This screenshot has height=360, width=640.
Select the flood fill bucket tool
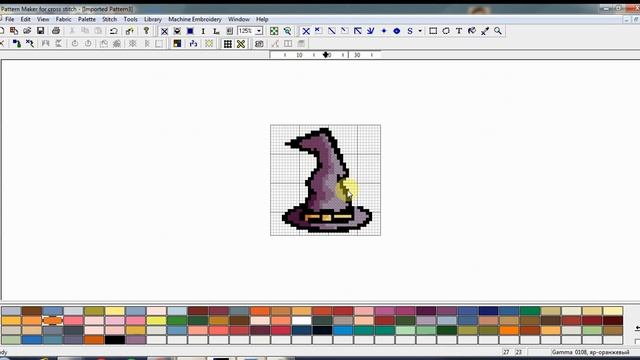click(x=472, y=31)
